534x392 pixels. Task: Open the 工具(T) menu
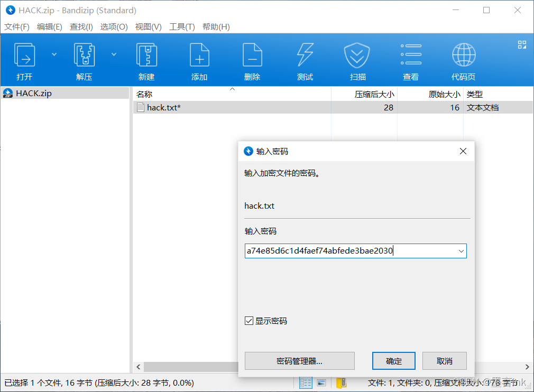point(182,26)
